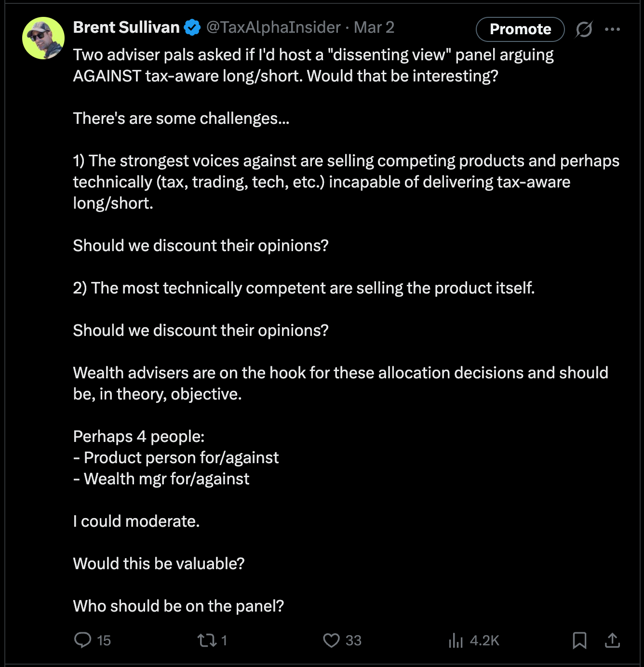Image resolution: width=644 pixels, height=667 pixels.
Task: Open Brent Sullivan's profile avatar
Action: [43, 38]
